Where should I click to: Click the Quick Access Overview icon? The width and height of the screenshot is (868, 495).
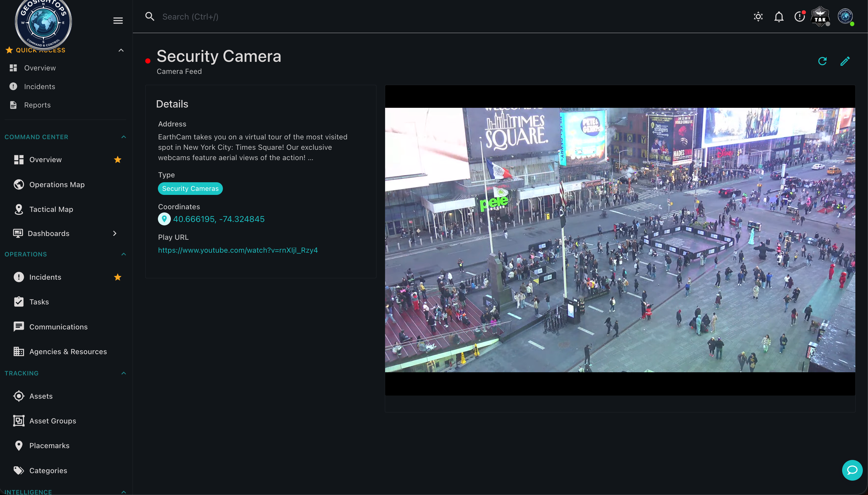[13, 68]
